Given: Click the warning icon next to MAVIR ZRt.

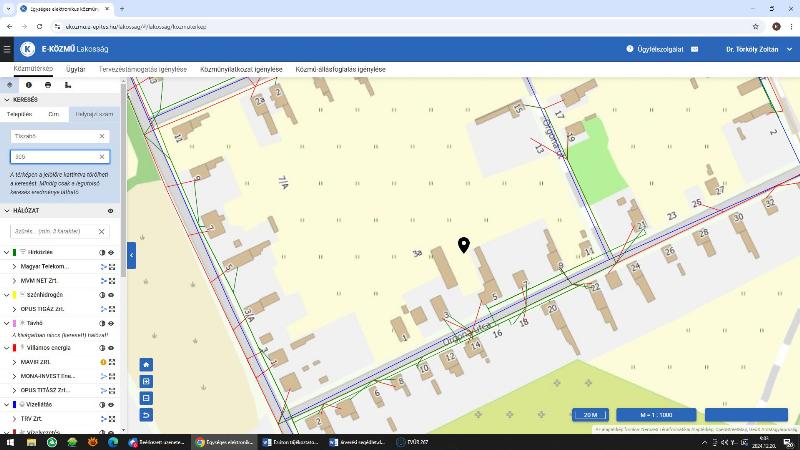Looking at the screenshot, I should [x=103, y=362].
